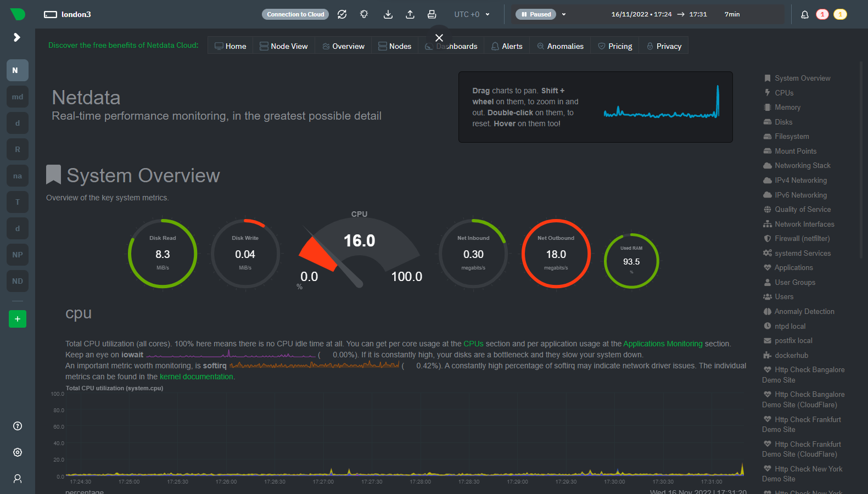Jump to Filesystem section
Screen dimensions: 868x494
click(786, 136)
